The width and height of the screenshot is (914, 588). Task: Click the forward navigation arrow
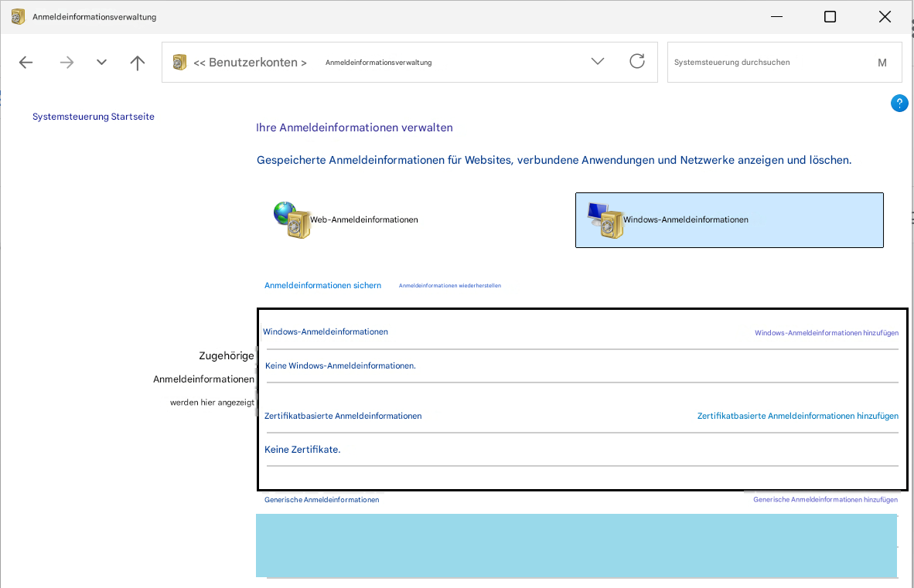coord(67,62)
